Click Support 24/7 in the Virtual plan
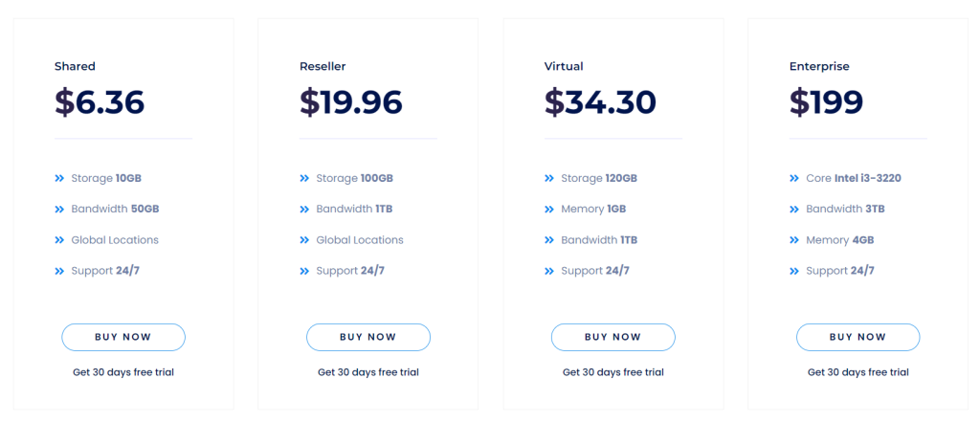 point(595,271)
